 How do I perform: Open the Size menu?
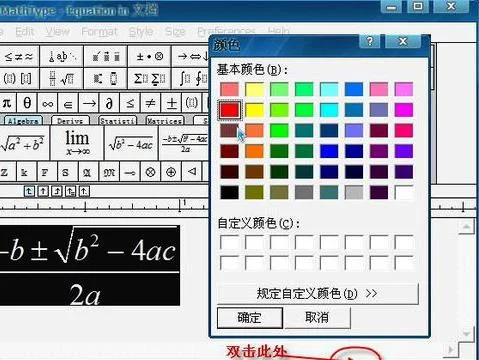[x=175, y=32]
